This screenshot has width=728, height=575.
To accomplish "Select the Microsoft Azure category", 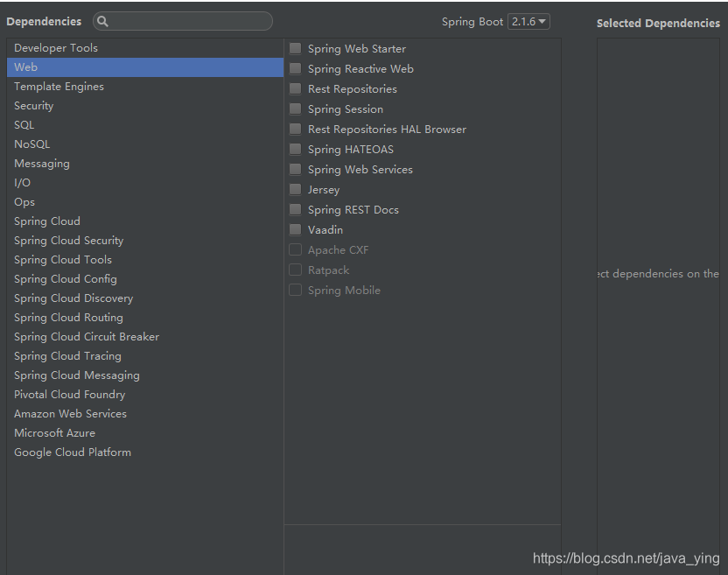I will tap(145, 433).
